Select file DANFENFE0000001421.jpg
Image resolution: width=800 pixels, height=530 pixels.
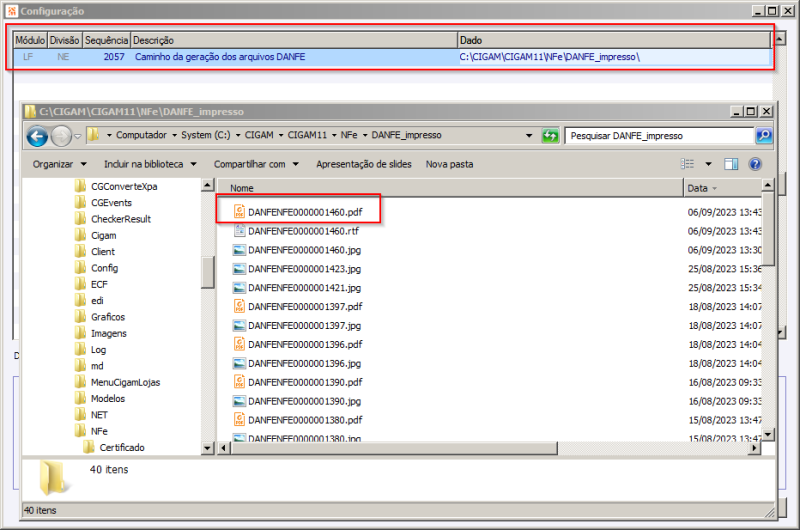[x=297, y=288]
